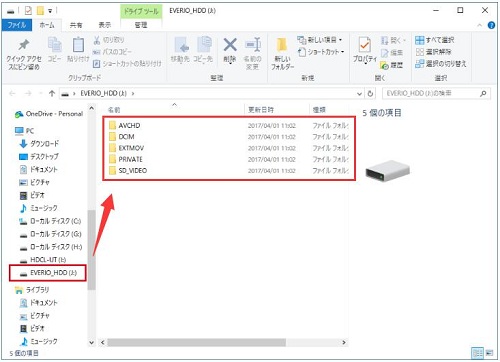Go up one level with the up arrow
Image resolution: width=500 pixels, height=362 pixels.
point(52,94)
